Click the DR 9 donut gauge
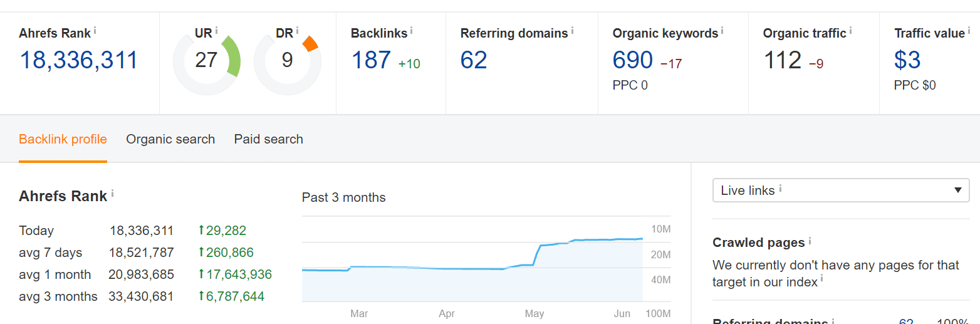 [288, 61]
